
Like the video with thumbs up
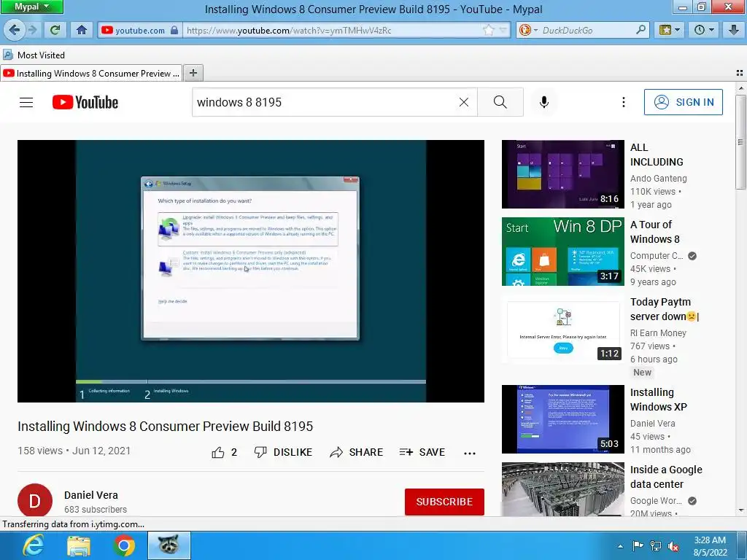pos(225,452)
